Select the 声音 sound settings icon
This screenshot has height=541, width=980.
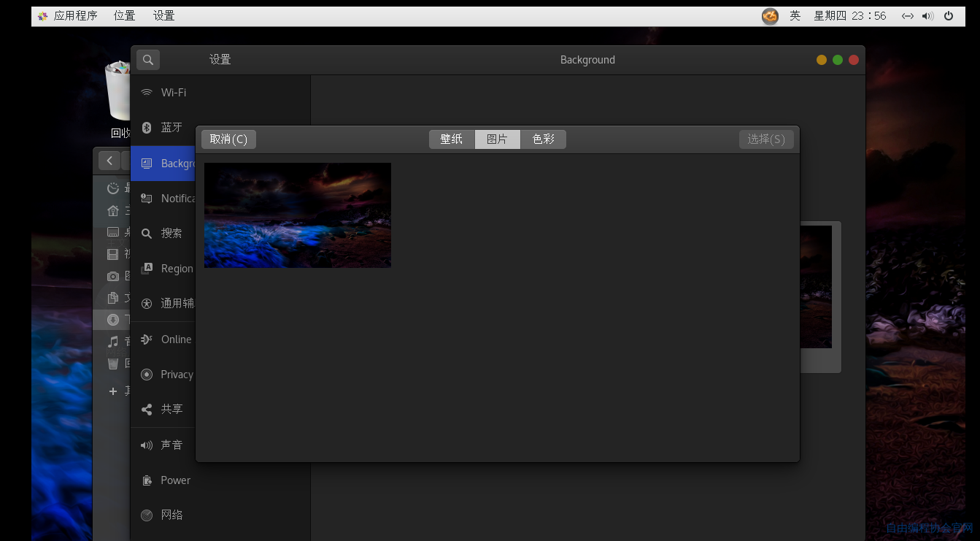pos(147,445)
